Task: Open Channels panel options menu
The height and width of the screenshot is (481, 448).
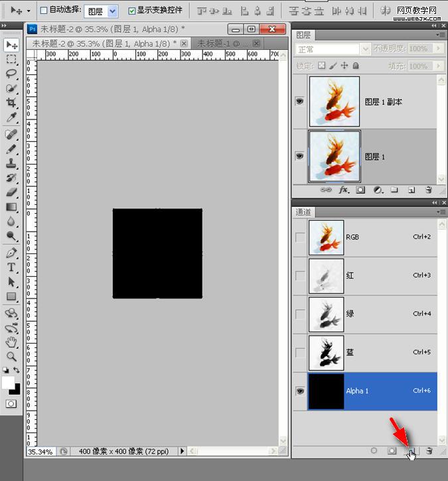Action: pos(441,212)
